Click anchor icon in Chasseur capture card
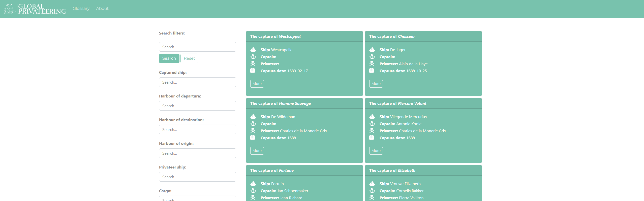The width and height of the screenshot is (644, 201). tap(372, 56)
